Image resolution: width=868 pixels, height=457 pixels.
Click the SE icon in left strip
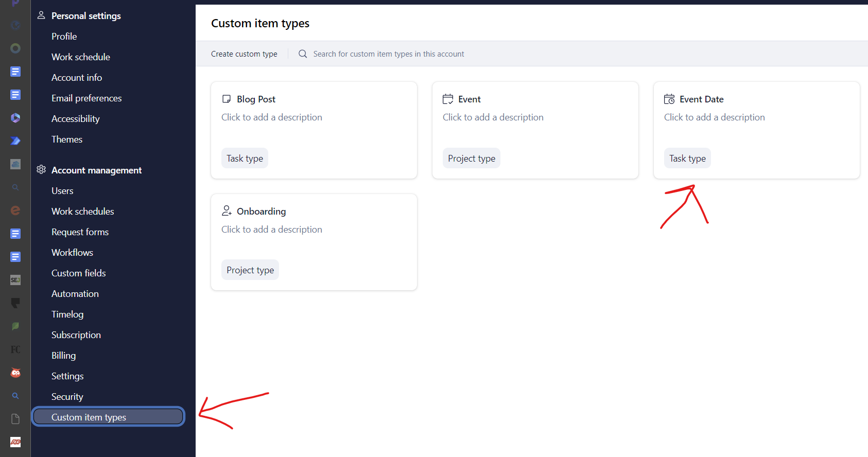(15, 280)
